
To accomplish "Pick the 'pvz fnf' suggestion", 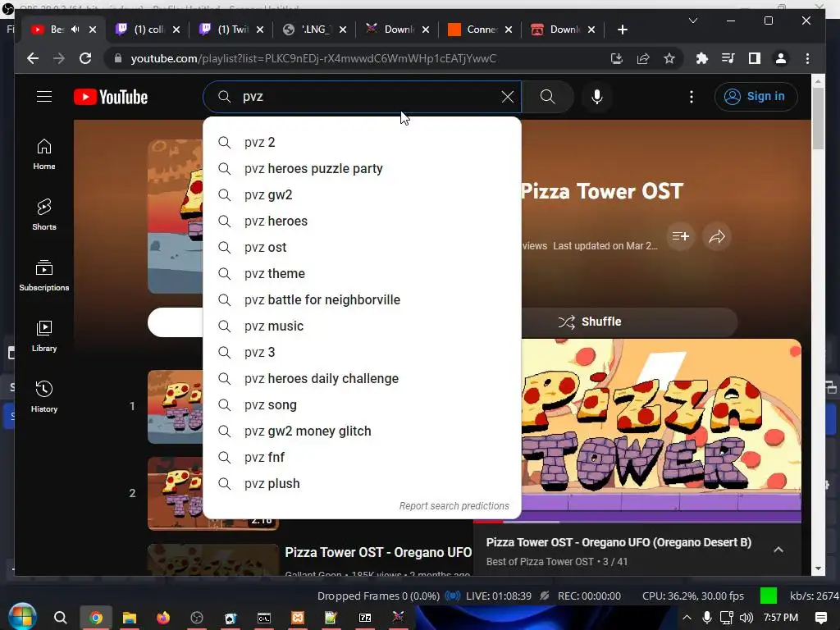I will tap(362, 458).
